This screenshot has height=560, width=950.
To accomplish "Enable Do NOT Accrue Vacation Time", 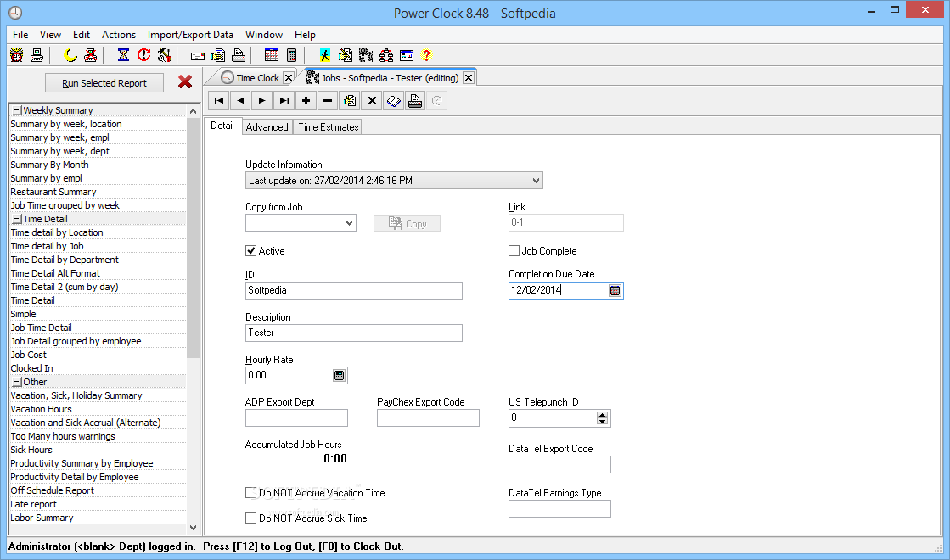I will click(250, 493).
